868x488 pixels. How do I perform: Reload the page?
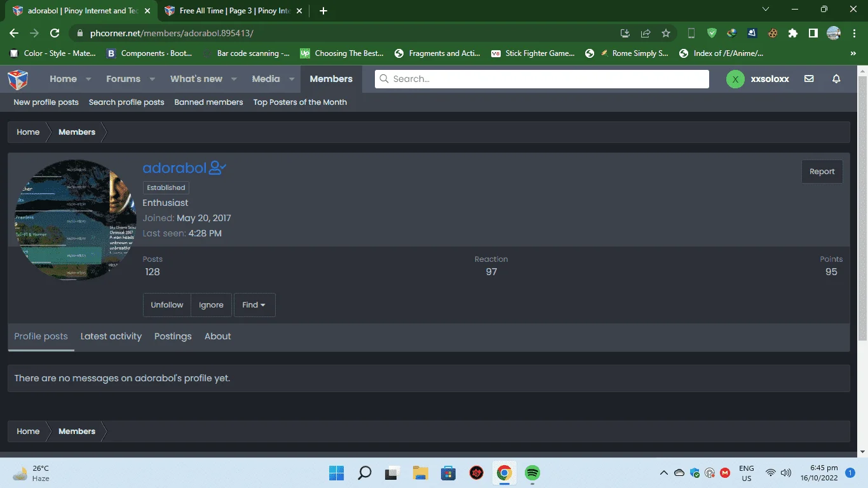[x=55, y=33]
